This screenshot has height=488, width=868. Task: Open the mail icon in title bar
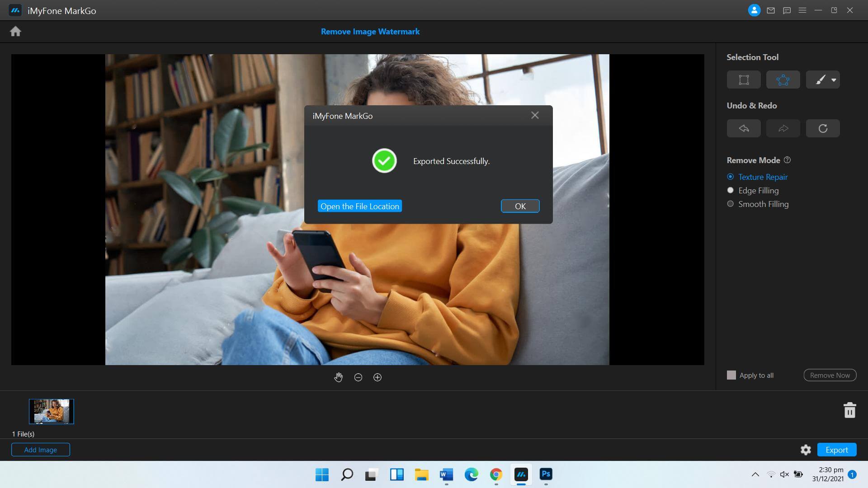pos(771,10)
